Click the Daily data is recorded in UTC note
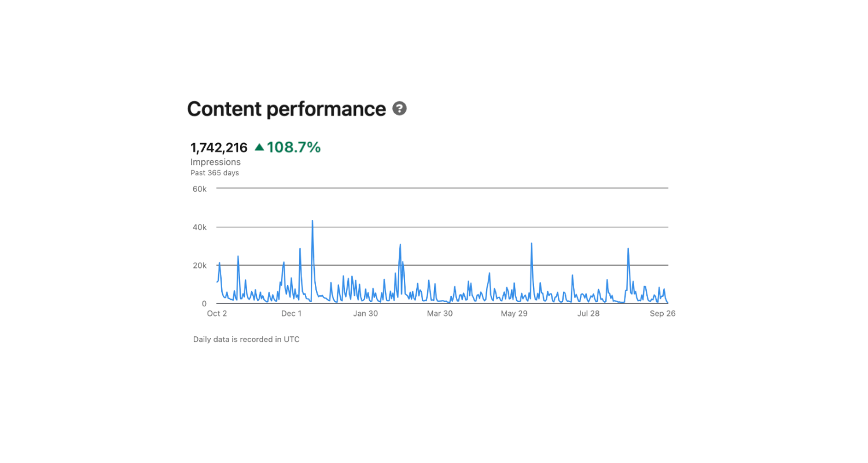868x463 pixels. click(x=247, y=340)
